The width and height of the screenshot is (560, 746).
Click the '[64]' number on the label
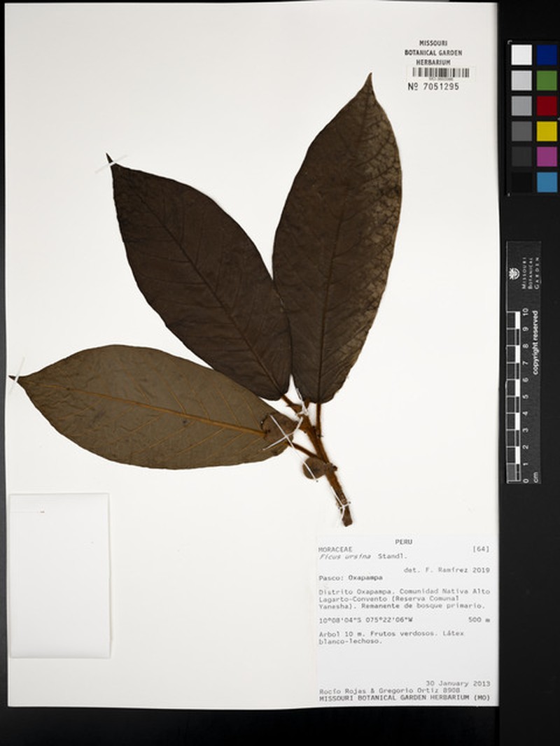481,549
